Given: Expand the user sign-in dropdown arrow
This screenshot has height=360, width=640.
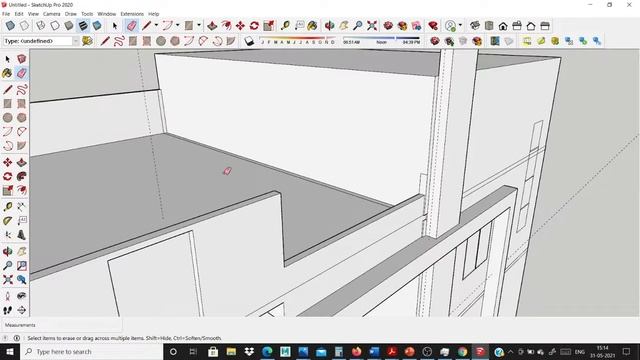Looking at the screenshot, I should tap(460, 25).
